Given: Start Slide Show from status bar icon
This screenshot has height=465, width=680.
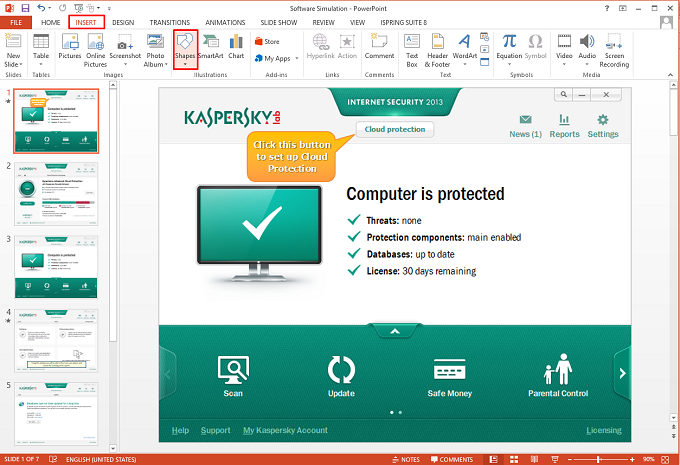Looking at the screenshot, I should tap(555, 459).
